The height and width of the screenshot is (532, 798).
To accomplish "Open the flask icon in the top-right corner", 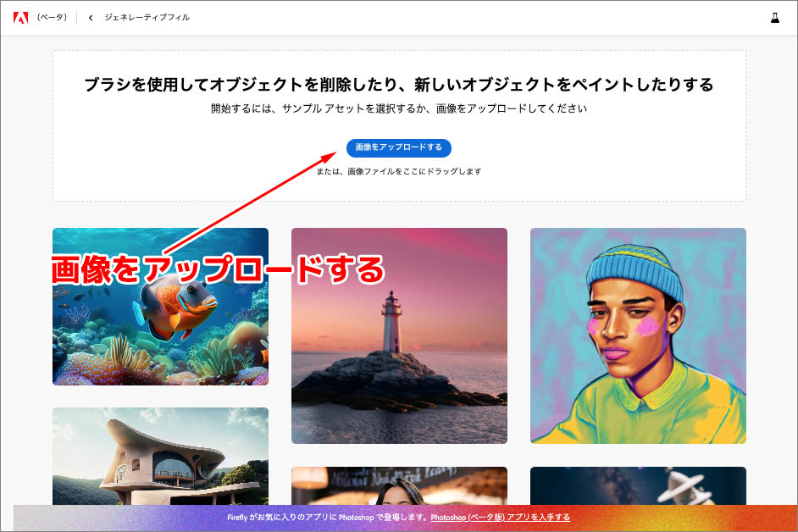I will pos(773,18).
